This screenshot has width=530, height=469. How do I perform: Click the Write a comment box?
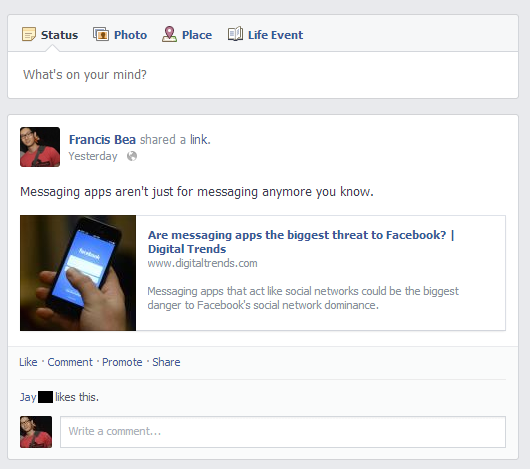pyautogui.click(x=283, y=432)
